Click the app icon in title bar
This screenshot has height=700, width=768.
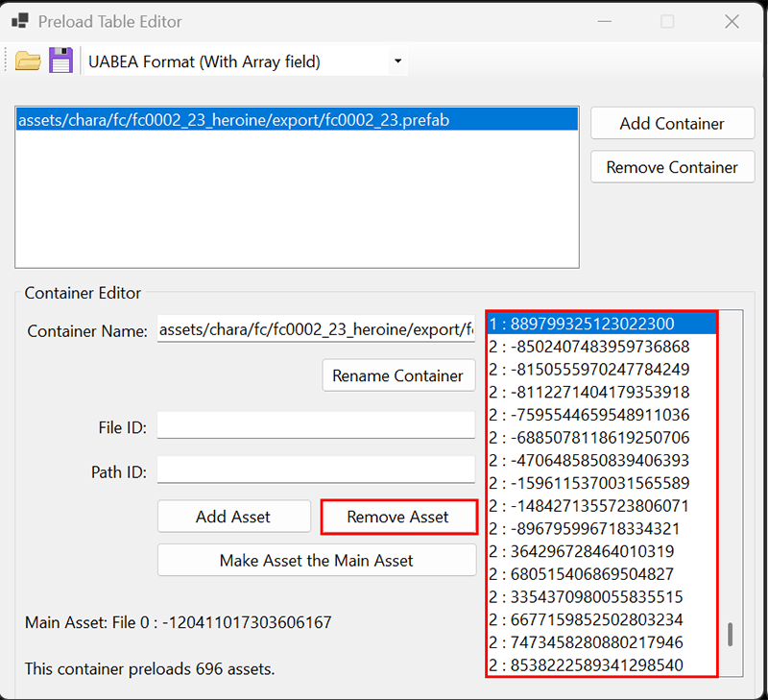pyautogui.click(x=19, y=21)
